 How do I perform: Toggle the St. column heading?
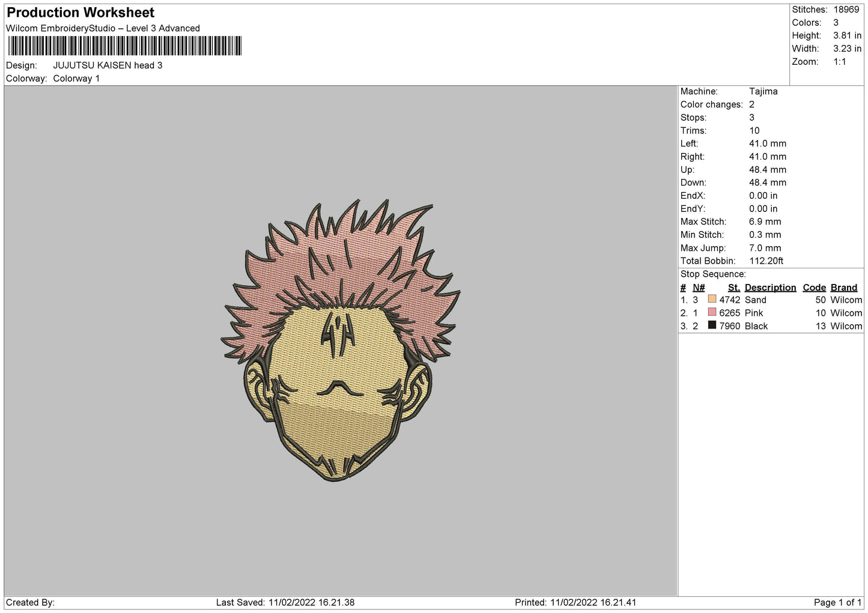tap(733, 287)
